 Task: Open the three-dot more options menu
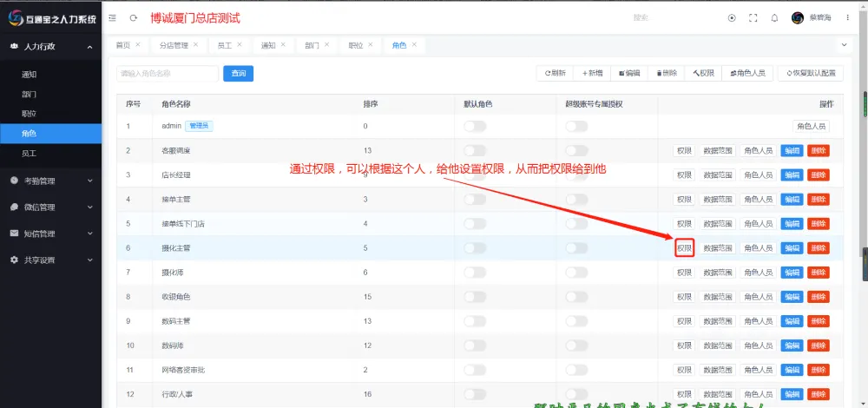point(848,17)
